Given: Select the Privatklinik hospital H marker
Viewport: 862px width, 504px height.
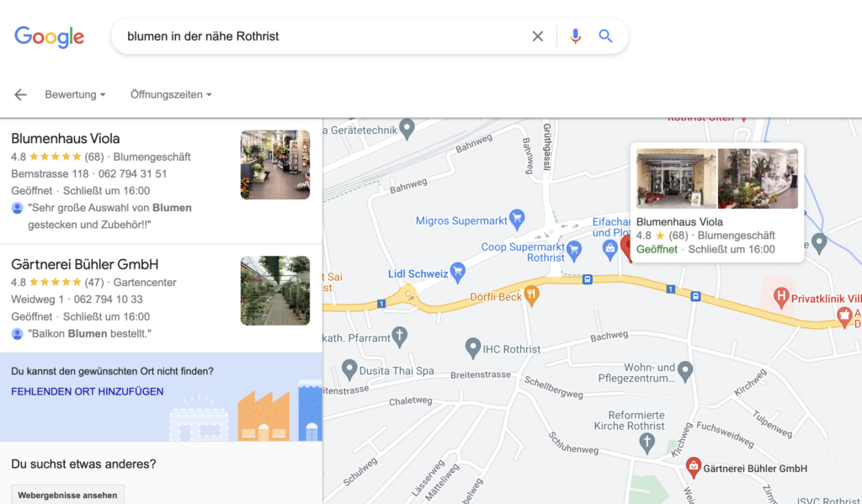Looking at the screenshot, I should click(x=780, y=297).
